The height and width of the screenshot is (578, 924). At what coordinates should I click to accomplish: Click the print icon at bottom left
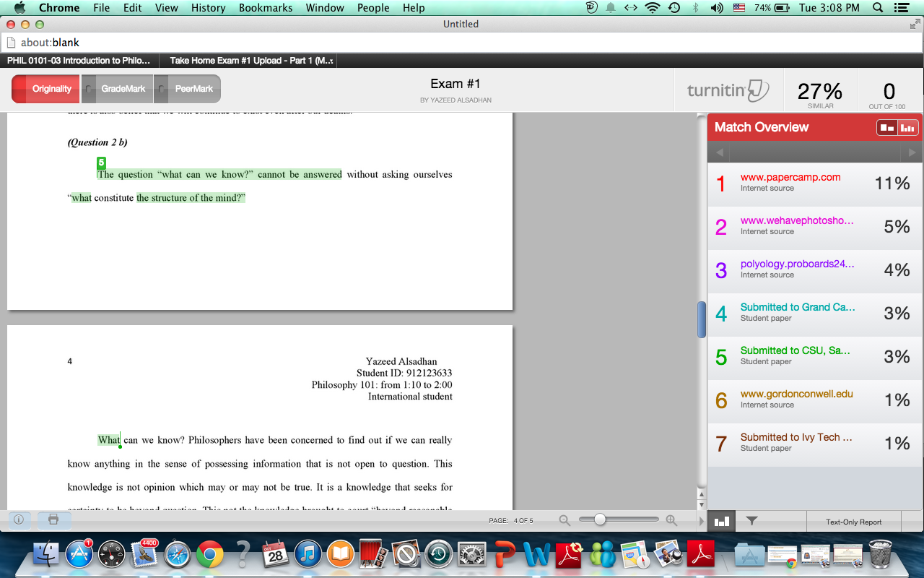coord(53,519)
